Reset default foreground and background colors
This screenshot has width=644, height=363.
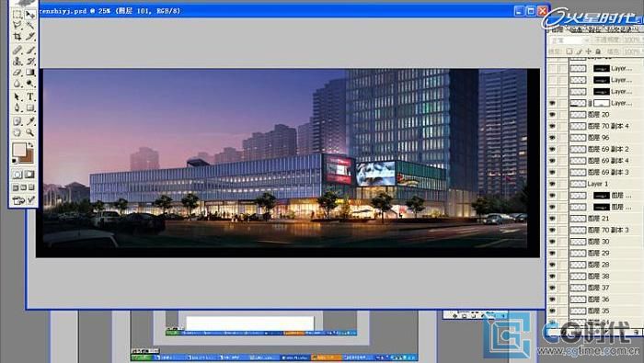(15, 161)
